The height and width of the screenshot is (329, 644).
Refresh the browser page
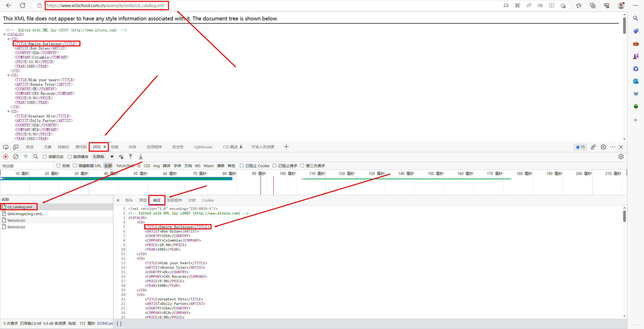point(23,5)
